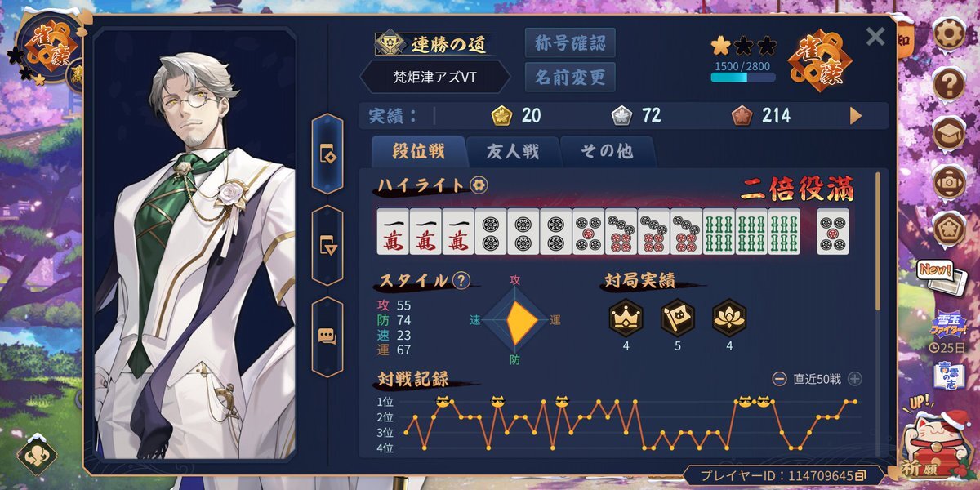
Task: Click the 名前変更 button
Action: pos(570,78)
